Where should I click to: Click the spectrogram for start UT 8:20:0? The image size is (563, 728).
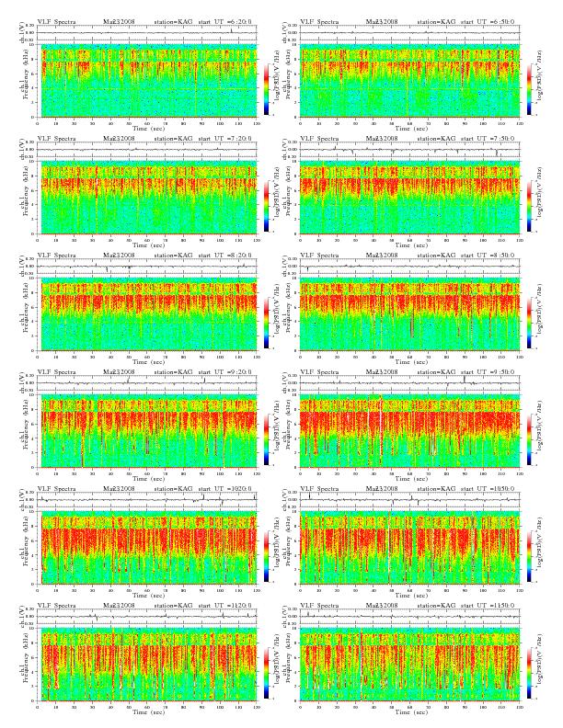coord(147,314)
